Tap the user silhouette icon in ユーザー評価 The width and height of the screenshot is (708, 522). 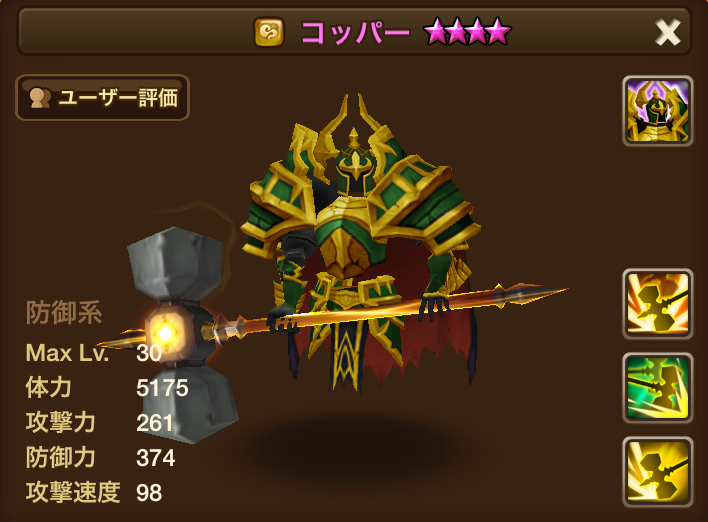coord(40,98)
